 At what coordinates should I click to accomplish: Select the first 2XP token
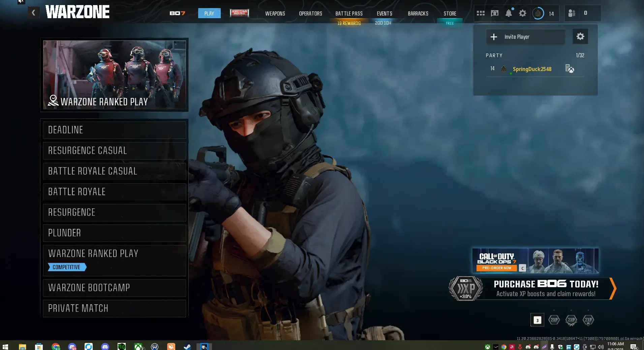click(x=554, y=320)
